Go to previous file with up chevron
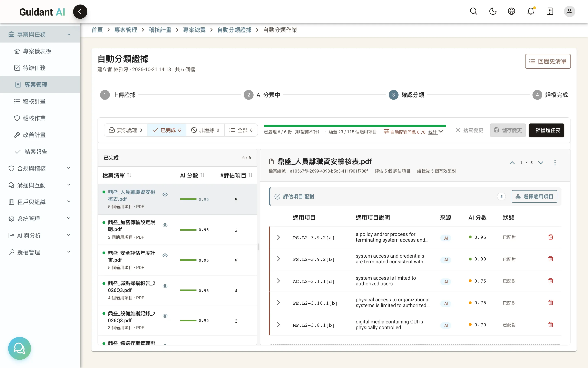The height and width of the screenshot is (368, 588). [x=512, y=163]
